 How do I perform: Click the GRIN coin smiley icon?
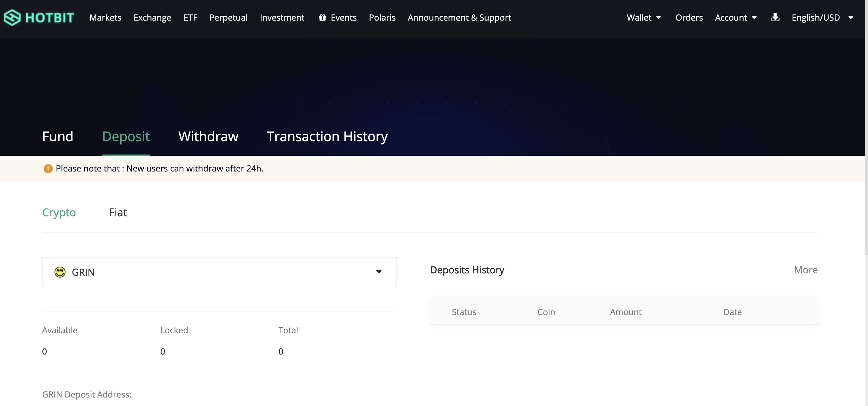(x=60, y=272)
